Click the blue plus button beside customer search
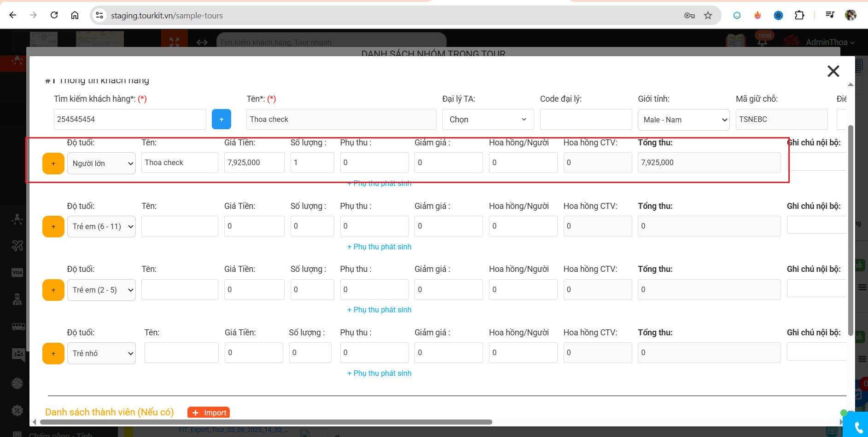The image size is (868, 437). (221, 119)
